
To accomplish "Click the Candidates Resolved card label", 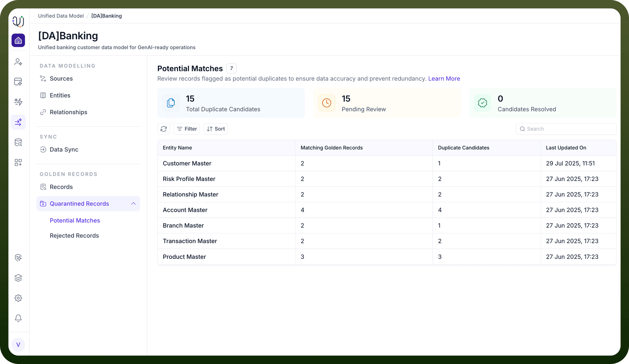I will pos(527,109).
